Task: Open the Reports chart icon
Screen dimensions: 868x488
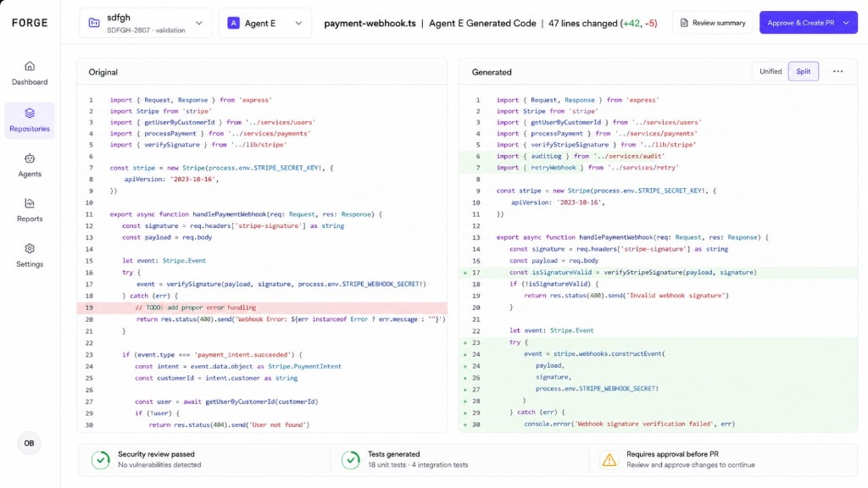Action: click(30, 203)
